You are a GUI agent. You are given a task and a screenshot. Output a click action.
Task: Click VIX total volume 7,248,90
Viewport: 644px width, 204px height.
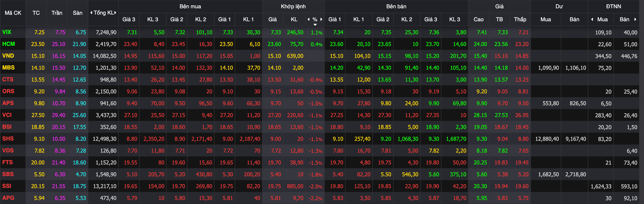(106, 32)
